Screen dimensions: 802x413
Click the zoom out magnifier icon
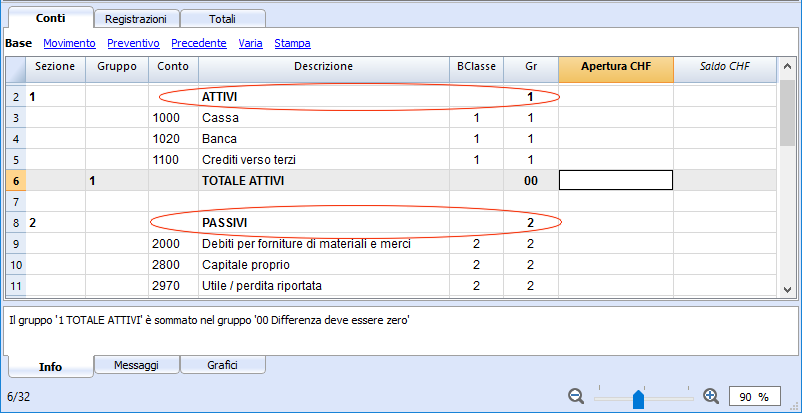point(576,396)
